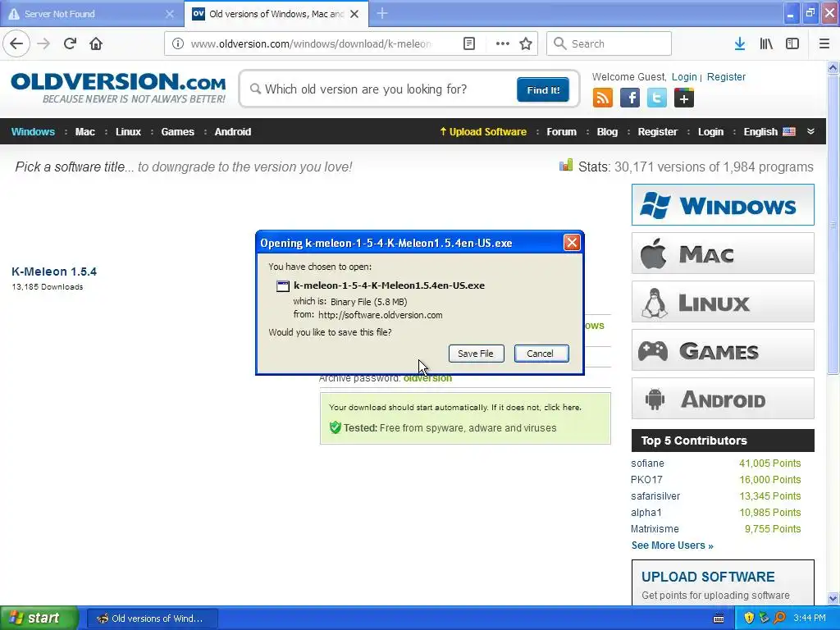
Task: Click the Save File button
Action: (x=476, y=354)
